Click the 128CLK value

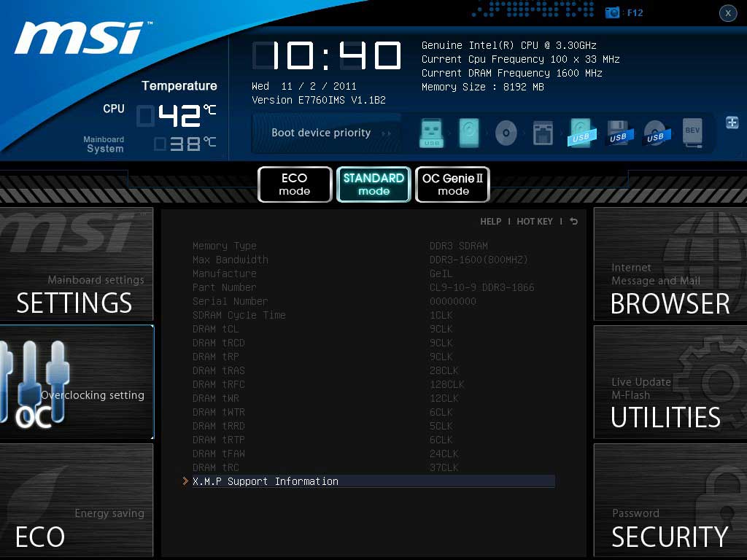[446, 384]
